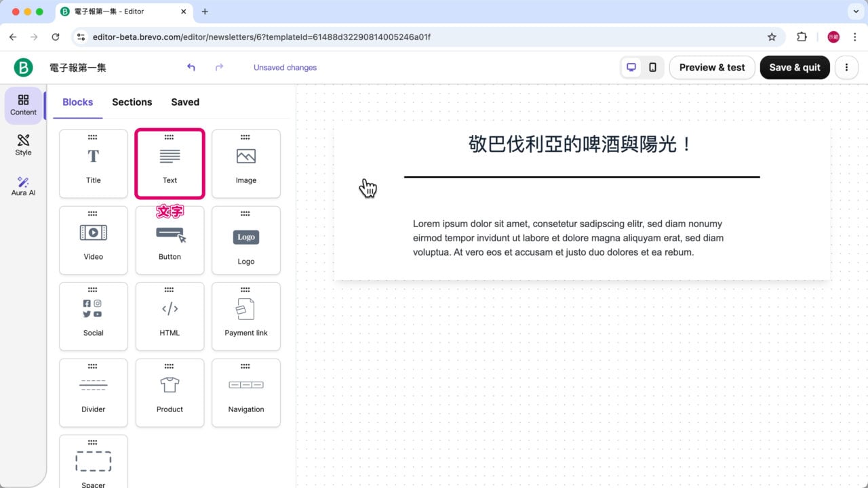Add an HTML block
This screenshot has width=868, height=488.
click(170, 316)
